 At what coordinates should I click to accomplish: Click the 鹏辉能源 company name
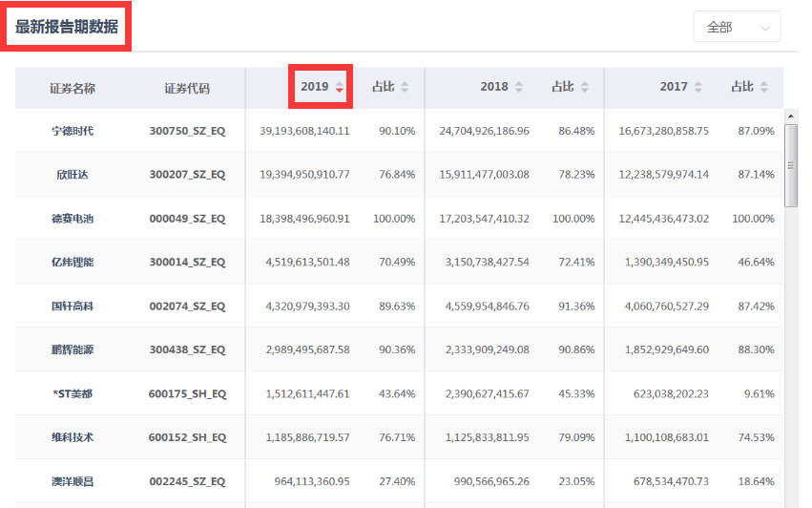73,349
